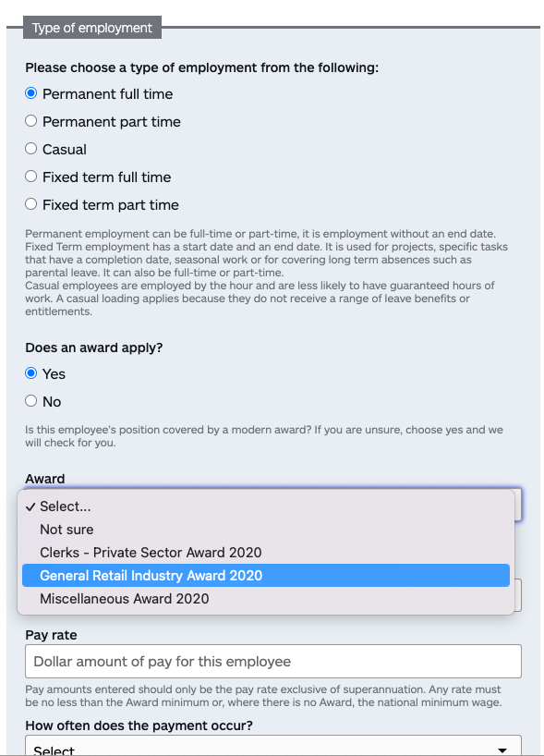Pick Fixed term full time

click(30, 177)
